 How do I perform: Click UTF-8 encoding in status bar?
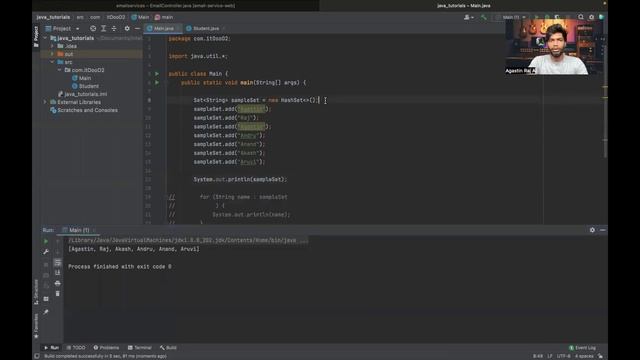tap(564, 356)
